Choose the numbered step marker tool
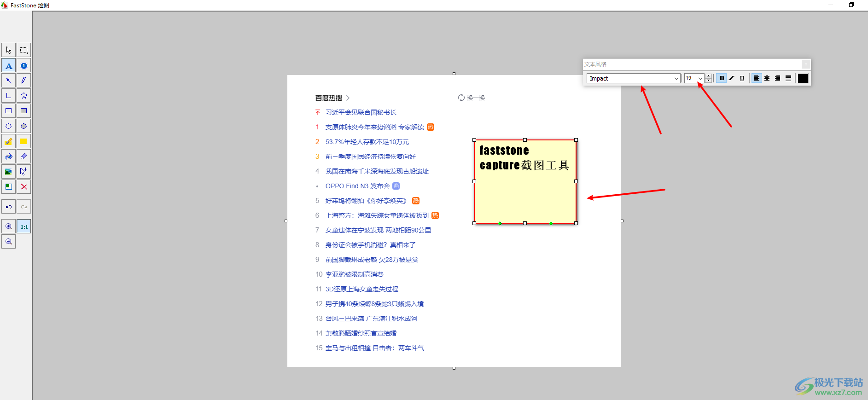The height and width of the screenshot is (400, 868). (x=24, y=65)
